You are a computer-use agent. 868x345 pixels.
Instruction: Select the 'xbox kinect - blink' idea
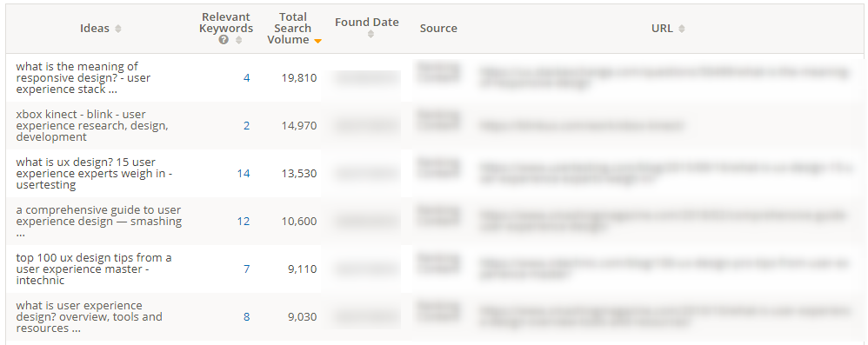92,125
